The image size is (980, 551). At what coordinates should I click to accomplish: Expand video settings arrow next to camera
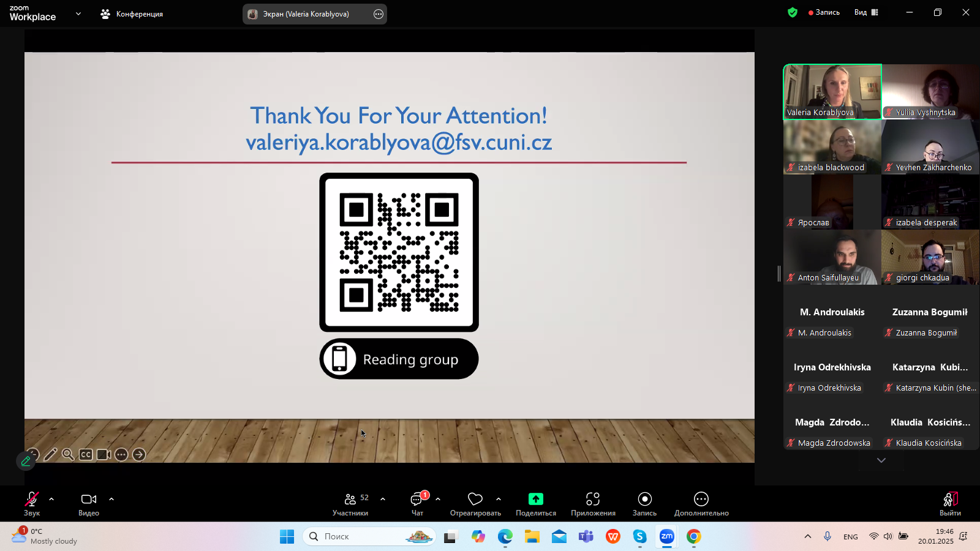tap(111, 499)
